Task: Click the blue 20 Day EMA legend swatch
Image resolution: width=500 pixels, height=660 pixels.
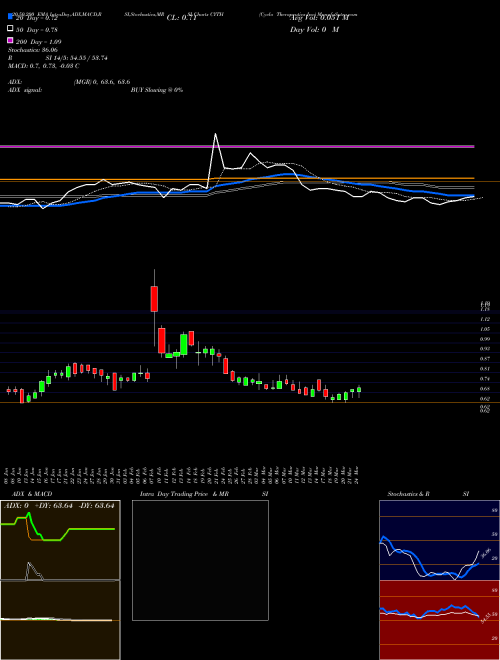Action: [x=11, y=17]
